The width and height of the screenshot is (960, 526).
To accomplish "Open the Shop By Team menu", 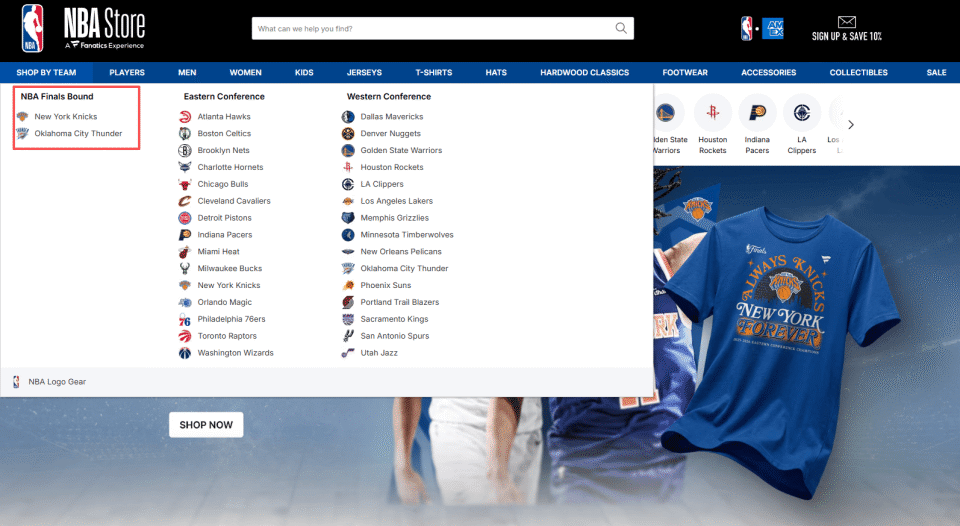I will pos(47,72).
